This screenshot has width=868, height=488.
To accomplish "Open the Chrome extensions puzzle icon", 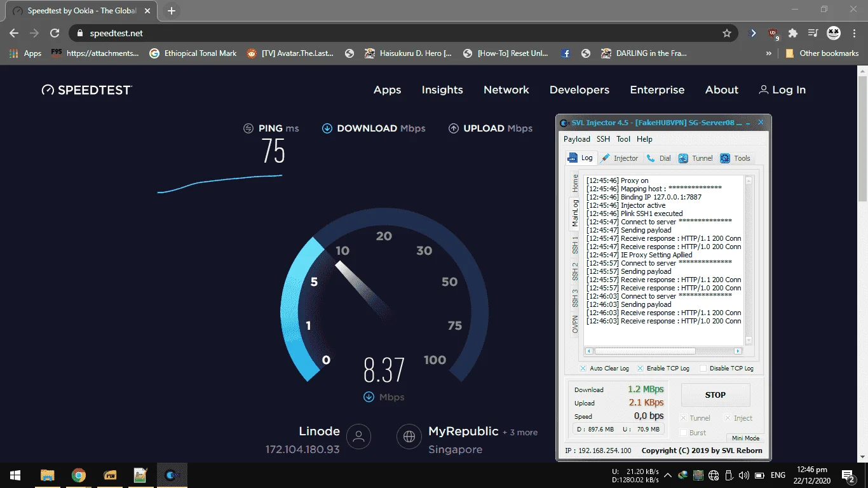I will pos(793,33).
